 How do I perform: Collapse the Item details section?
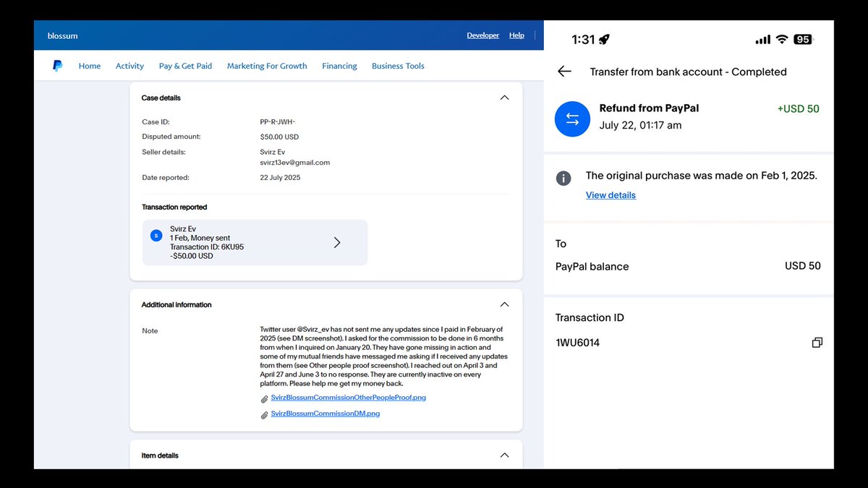click(x=504, y=455)
